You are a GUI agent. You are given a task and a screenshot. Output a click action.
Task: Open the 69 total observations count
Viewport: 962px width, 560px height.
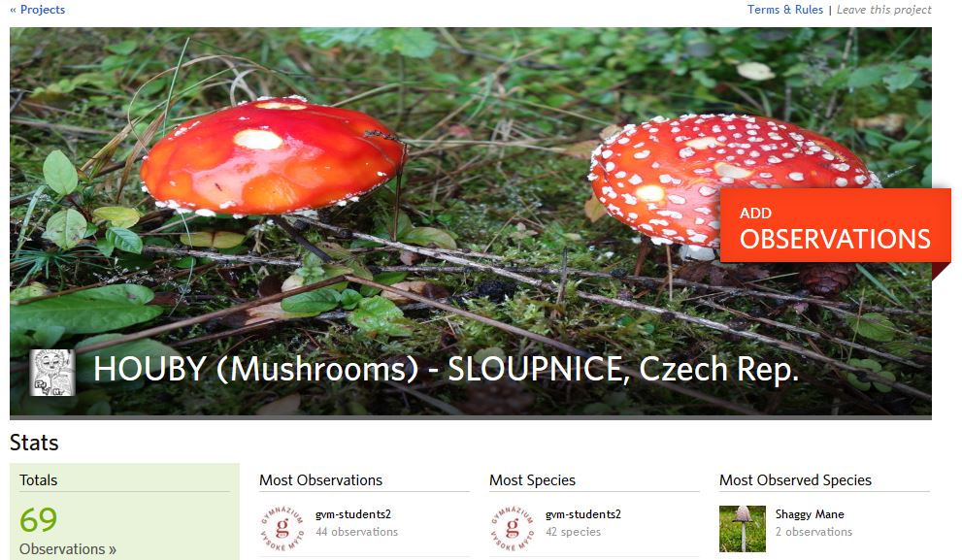coord(38,520)
